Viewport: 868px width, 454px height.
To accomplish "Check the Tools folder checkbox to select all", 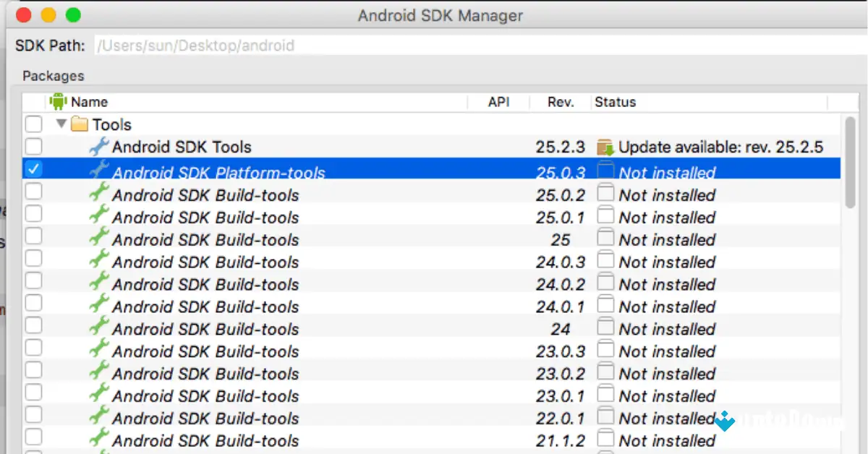I will tap(33, 124).
